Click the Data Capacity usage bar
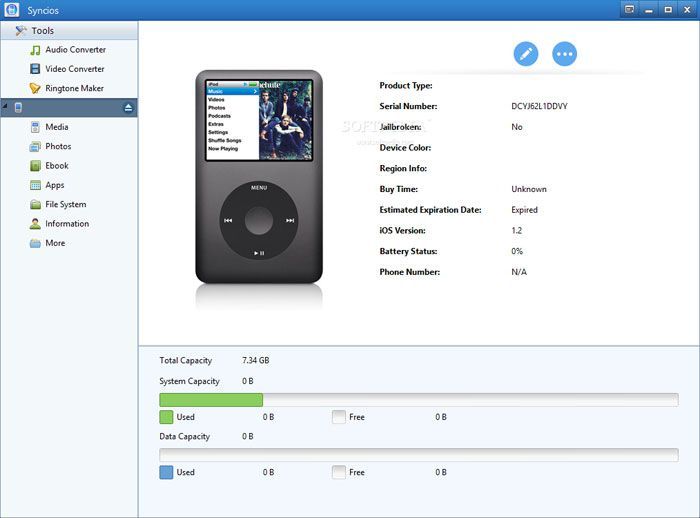The width and height of the screenshot is (700, 518). click(419, 455)
